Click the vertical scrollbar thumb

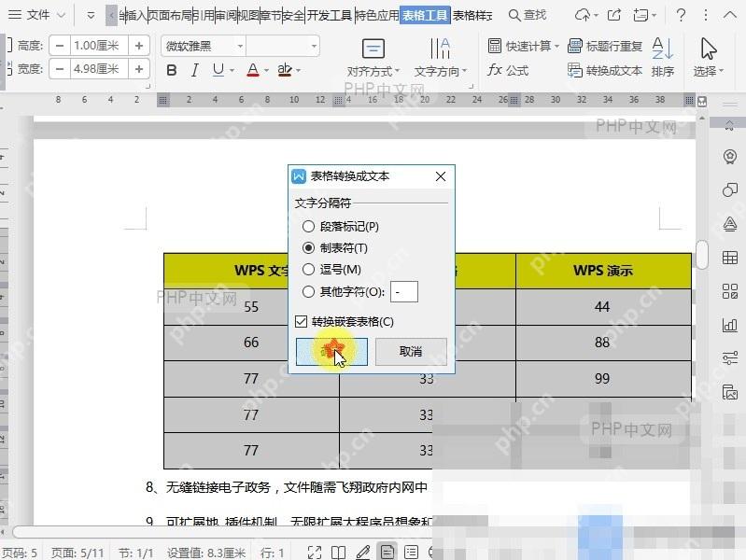point(702,255)
